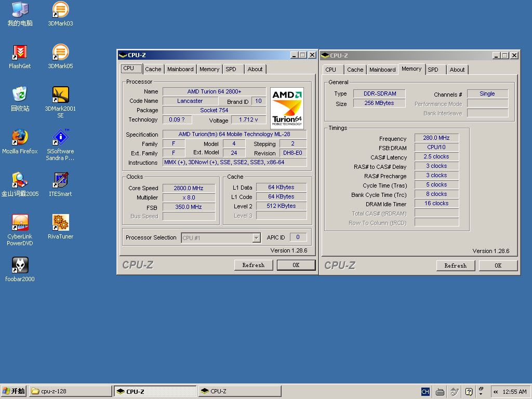Switch to Cache tab in right CPU-Z window
532x399 pixels.
(355, 70)
